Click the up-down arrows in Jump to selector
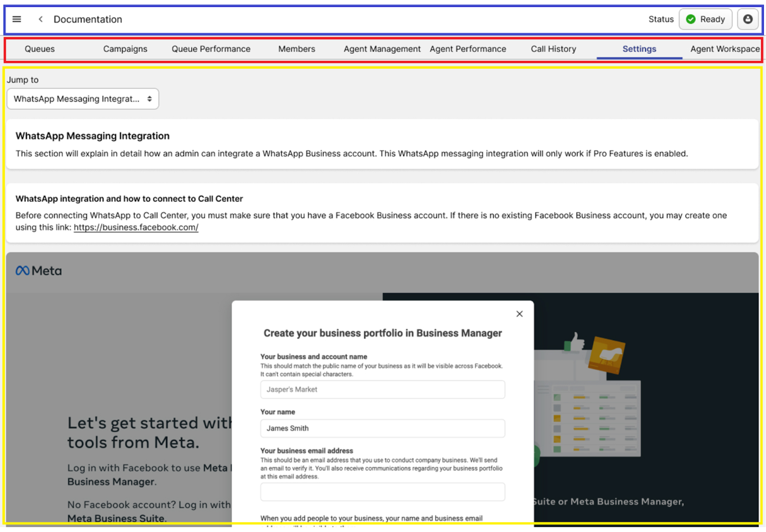The width and height of the screenshot is (766, 532). [150, 99]
